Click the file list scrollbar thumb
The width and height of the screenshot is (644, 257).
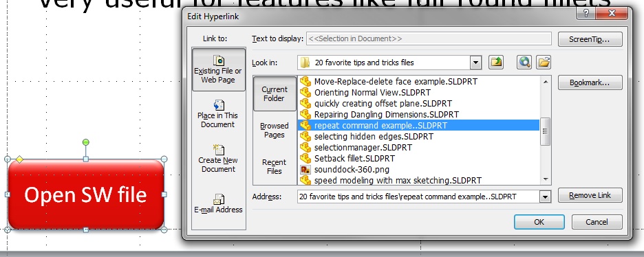(546, 131)
